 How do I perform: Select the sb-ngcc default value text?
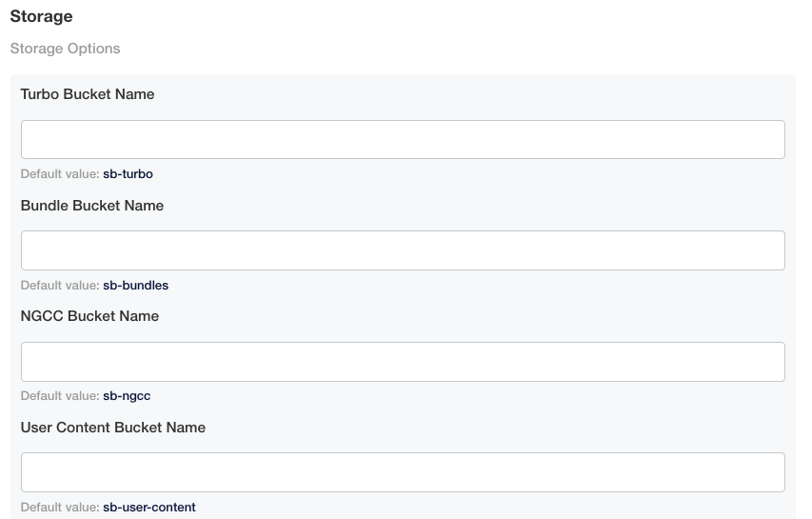click(x=127, y=396)
